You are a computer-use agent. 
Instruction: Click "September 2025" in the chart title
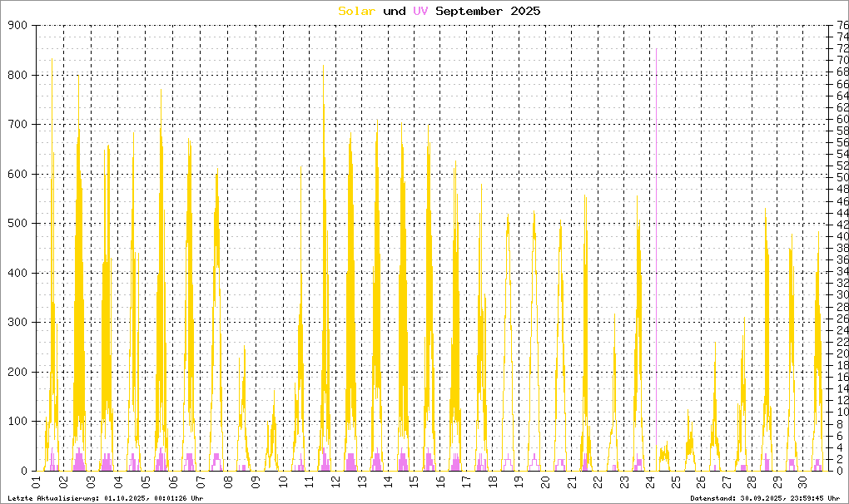(488, 11)
